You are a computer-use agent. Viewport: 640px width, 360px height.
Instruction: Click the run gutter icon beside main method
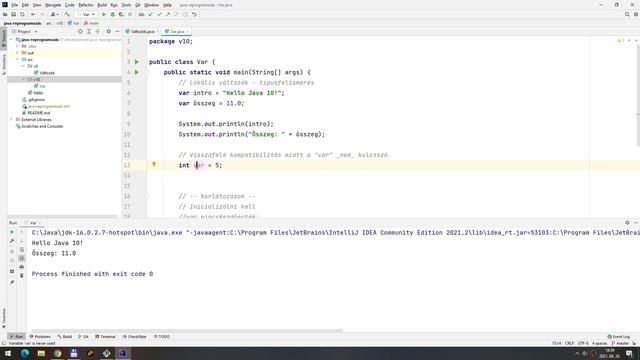point(137,72)
